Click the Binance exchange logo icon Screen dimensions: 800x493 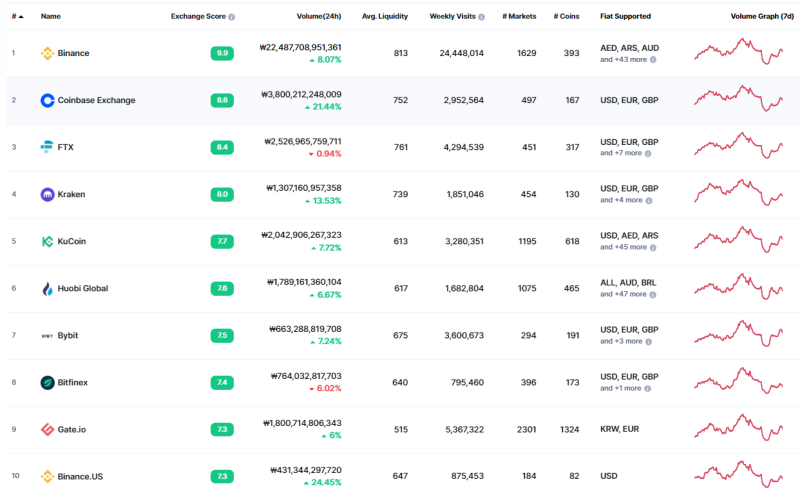coord(47,53)
